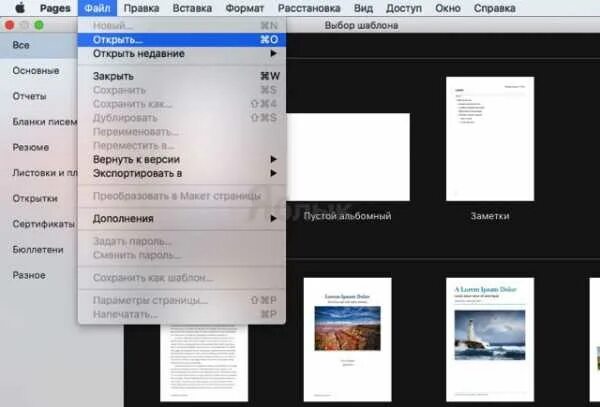The height and width of the screenshot is (407, 600).
Task: Open the Правка menu
Action: click(x=141, y=8)
